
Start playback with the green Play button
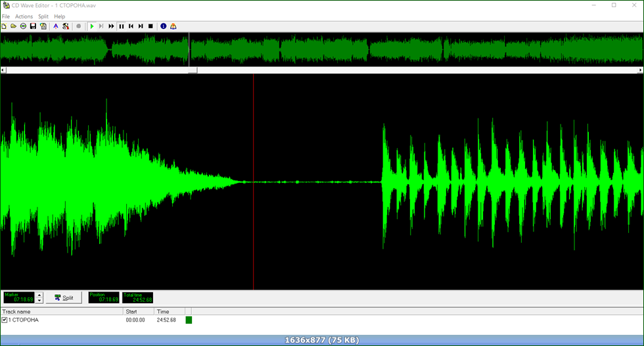pos(92,26)
